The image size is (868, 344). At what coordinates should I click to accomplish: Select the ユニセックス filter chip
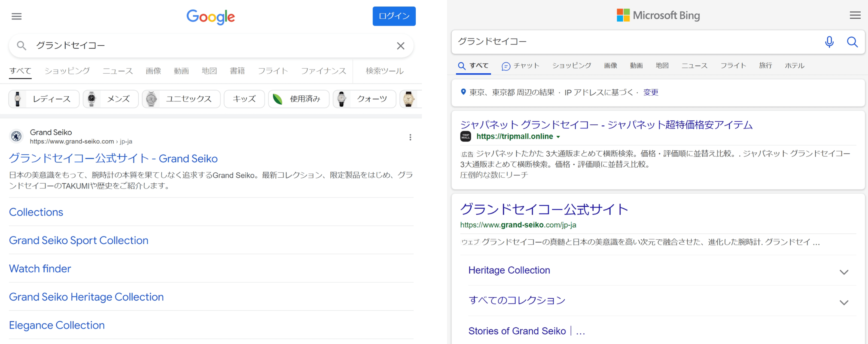tap(181, 99)
